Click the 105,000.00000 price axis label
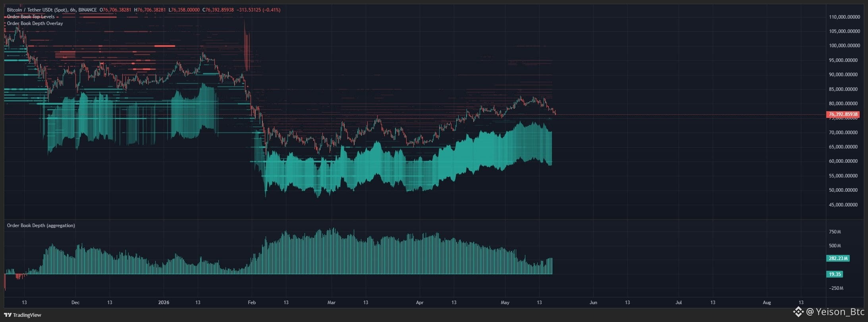Viewport: 868px width, 322px height. [x=844, y=31]
